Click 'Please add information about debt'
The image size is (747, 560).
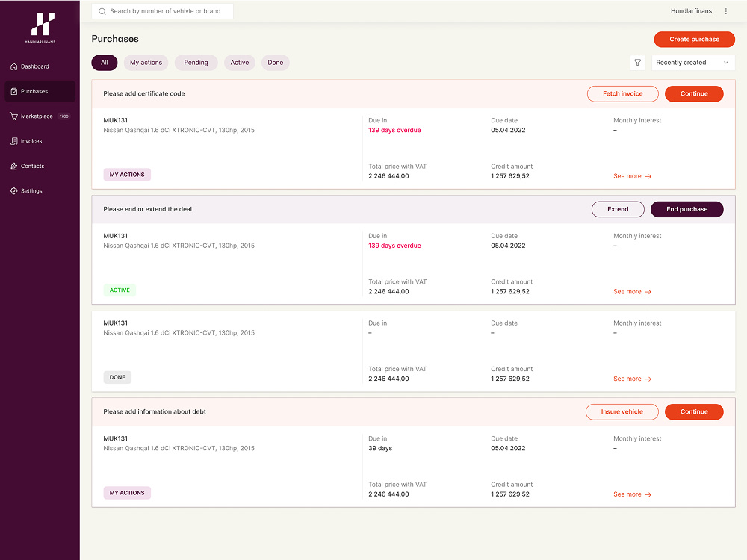[x=155, y=412]
